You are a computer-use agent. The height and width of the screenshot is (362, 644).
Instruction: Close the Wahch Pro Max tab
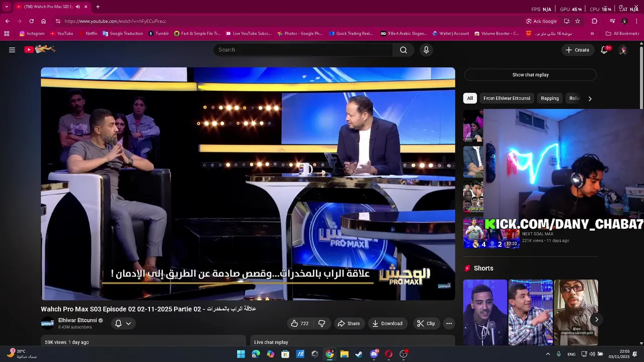pos(86,7)
